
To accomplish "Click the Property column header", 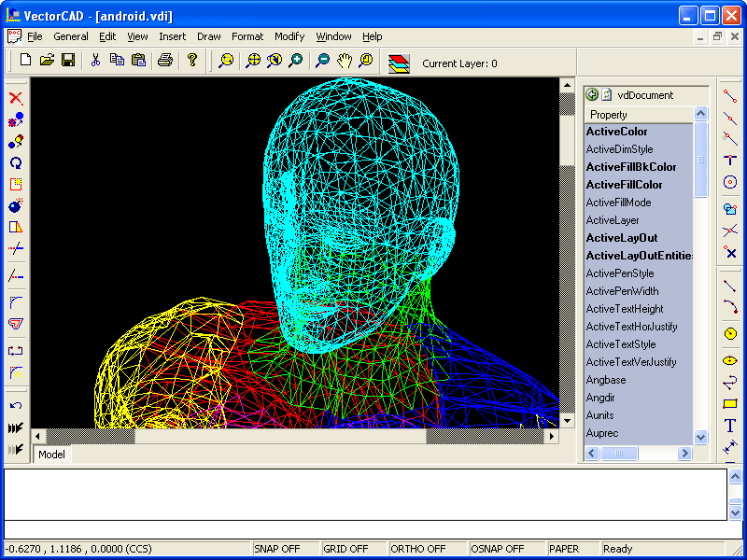I will pos(640,115).
